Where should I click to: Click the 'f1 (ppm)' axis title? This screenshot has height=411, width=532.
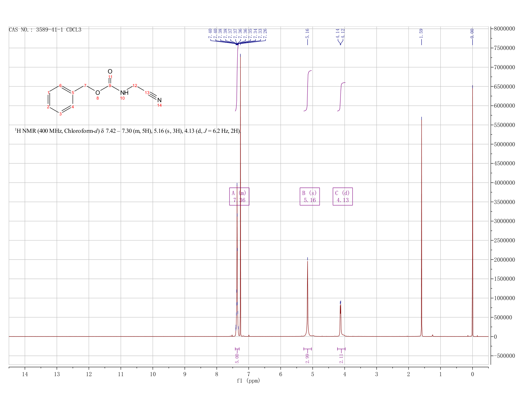coord(248,381)
